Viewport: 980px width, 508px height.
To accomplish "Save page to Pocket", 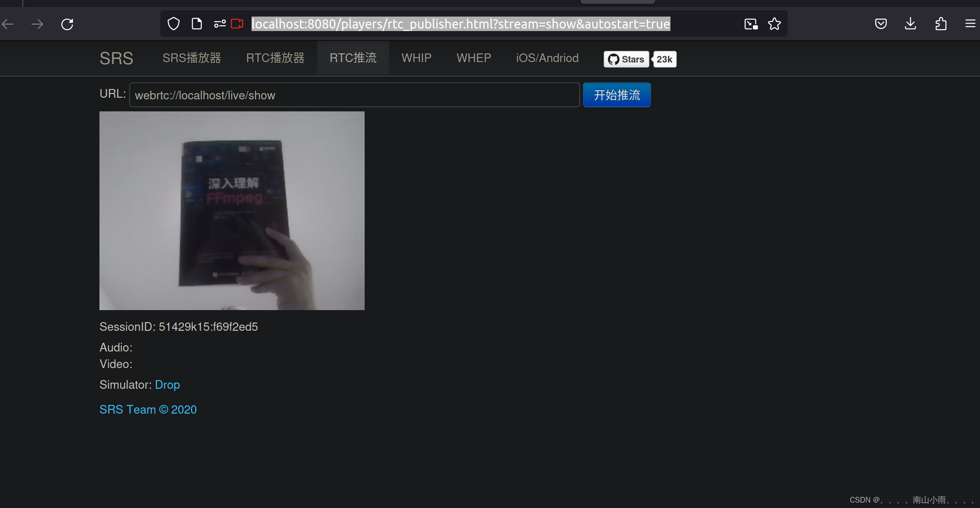I will tap(881, 24).
